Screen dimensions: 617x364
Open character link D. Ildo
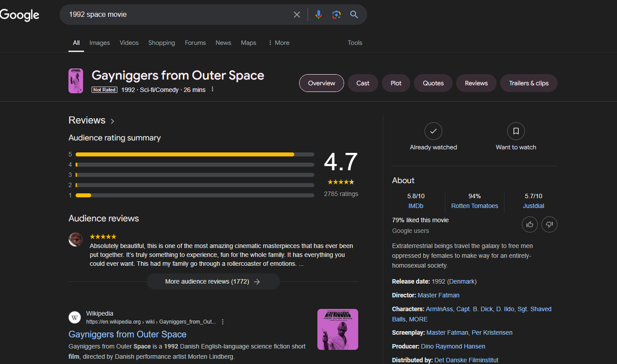click(x=505, y=309)
